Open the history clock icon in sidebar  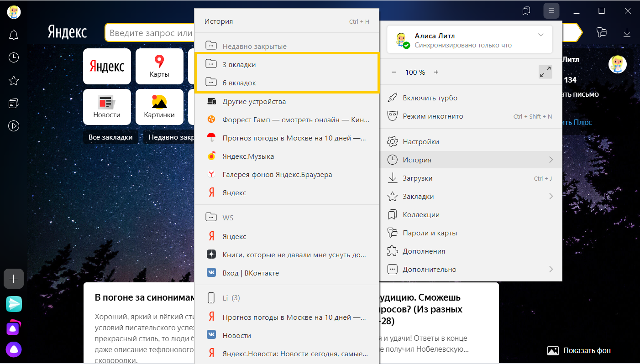(14, 57)
